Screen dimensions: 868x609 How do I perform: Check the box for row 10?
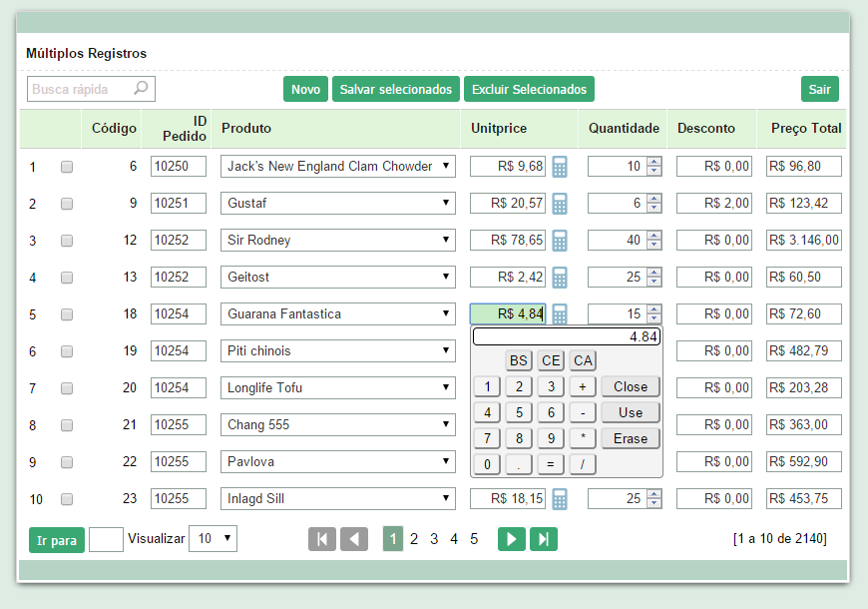[67, 499]
